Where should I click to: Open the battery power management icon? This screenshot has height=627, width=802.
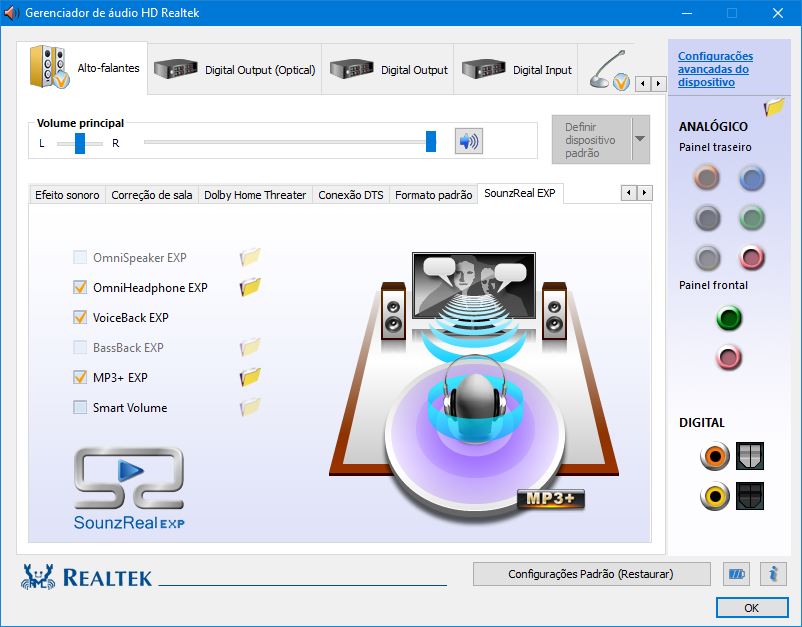point(737,574)
